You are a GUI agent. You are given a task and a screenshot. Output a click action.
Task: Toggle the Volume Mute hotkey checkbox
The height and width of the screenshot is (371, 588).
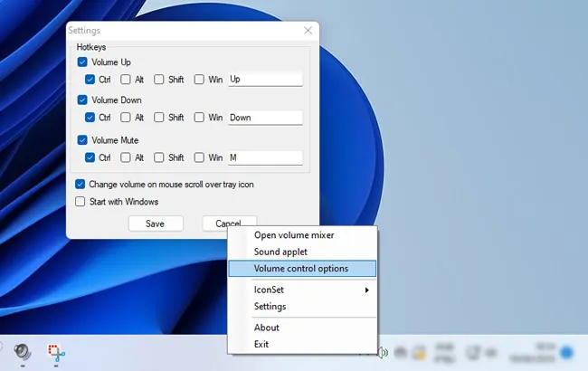pyautogui.click(x=82, y=140)
